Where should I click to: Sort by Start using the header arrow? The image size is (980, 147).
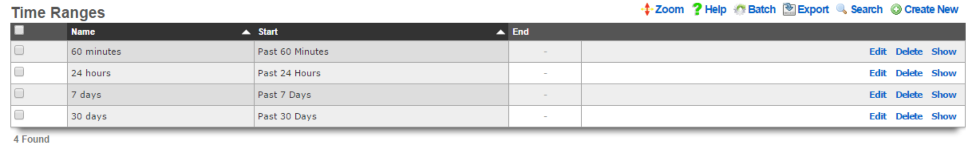(500, 32)
